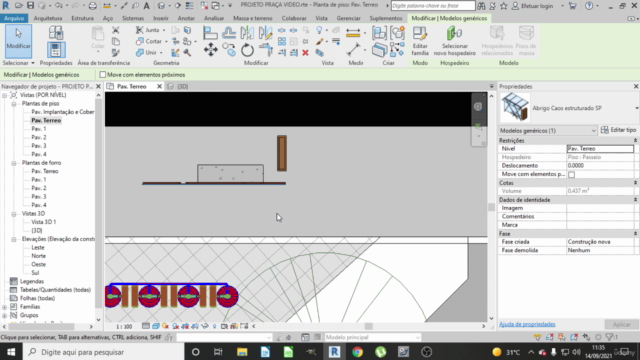Use the Mirror pick axis tool
The width and height of the screenshot is (640, 360).
pos(247,33)
